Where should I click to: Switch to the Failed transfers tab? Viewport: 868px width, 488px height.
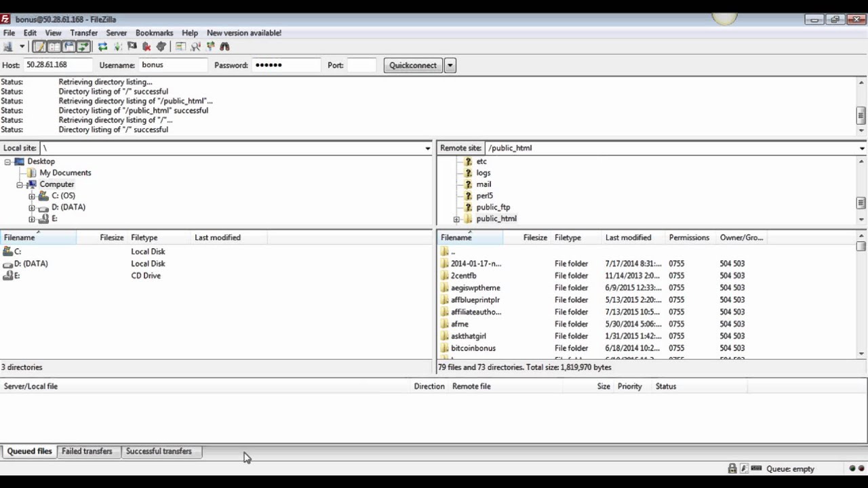(87, 451)
